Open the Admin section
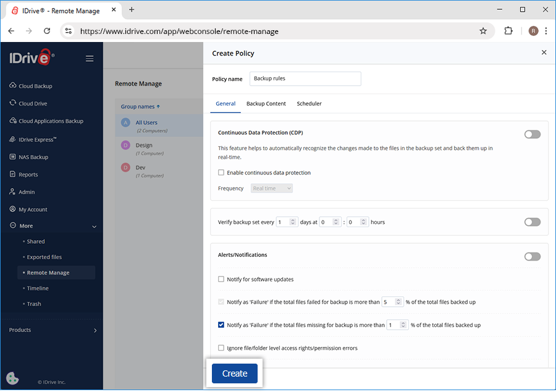 point(22,192)
